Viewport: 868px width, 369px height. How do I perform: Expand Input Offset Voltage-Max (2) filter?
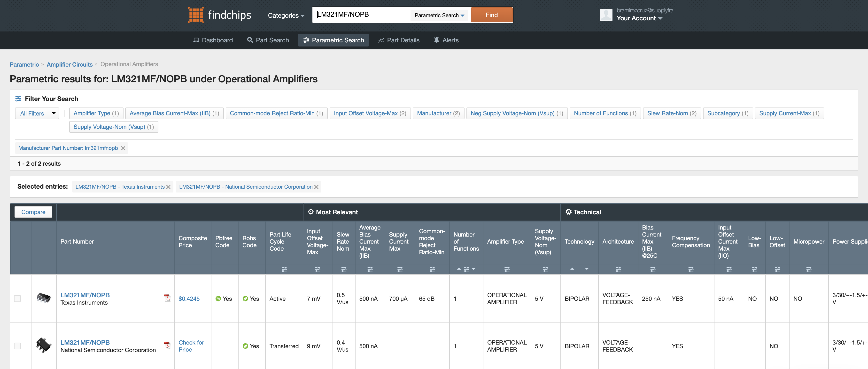click(x=370, y=113)
